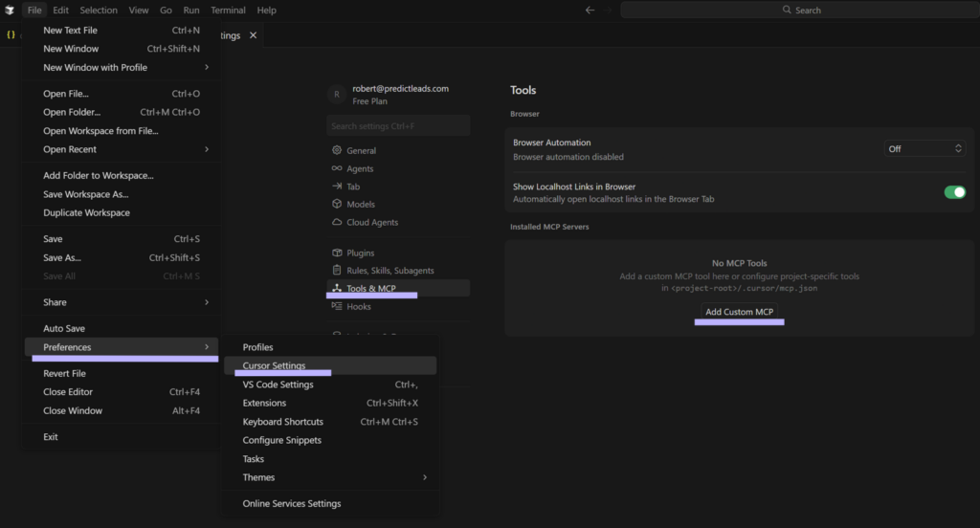This screenshot has height=528, width=980.
Task: Select Open Folder... menu entry
Action: (122, 113)
